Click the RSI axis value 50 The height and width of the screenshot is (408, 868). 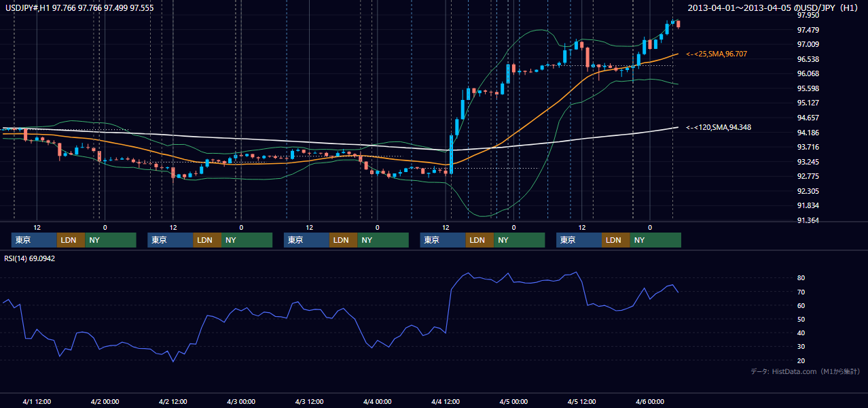(x=801, y=319)
